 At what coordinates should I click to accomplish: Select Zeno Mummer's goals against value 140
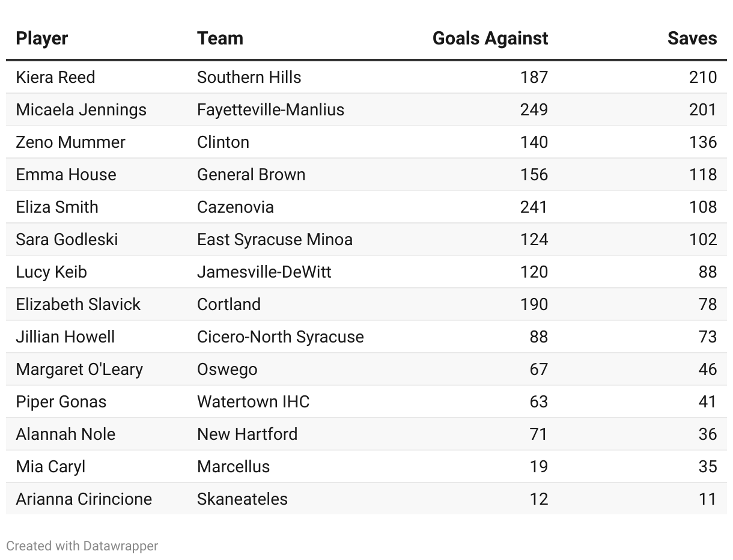534,142
